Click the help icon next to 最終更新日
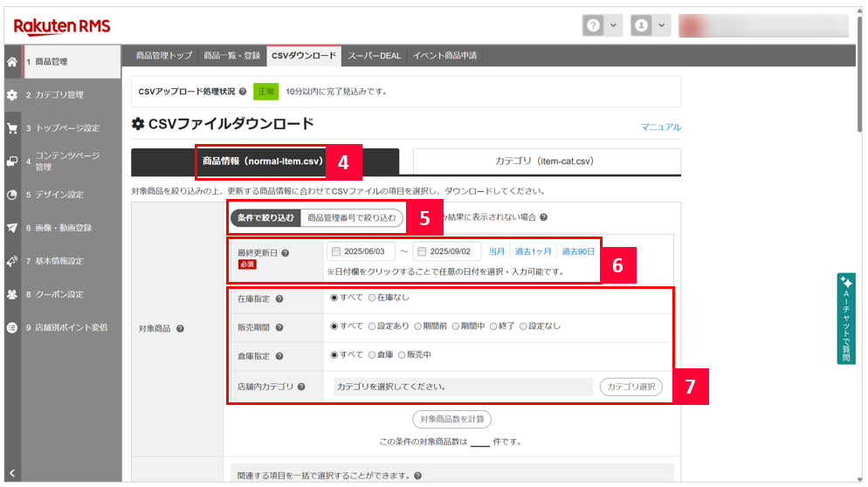This screenshot has width=868, height=487. pos(286,253)
